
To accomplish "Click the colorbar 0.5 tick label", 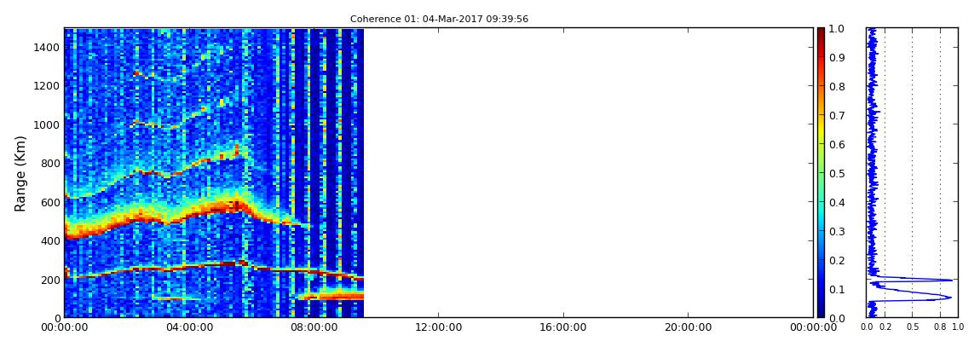I will 836,173.
